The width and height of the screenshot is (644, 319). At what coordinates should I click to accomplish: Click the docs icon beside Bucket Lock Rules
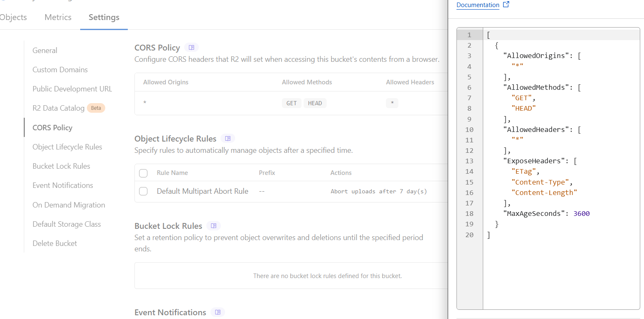point(213,225)
